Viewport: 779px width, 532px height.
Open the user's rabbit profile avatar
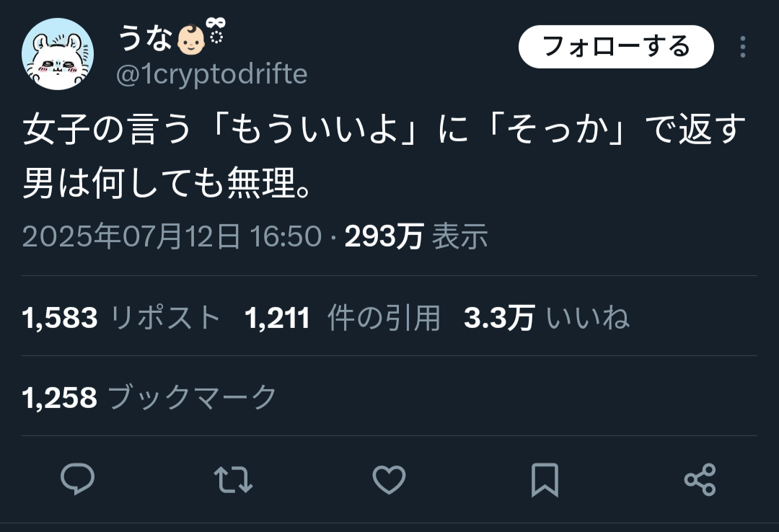pos(58,54)
